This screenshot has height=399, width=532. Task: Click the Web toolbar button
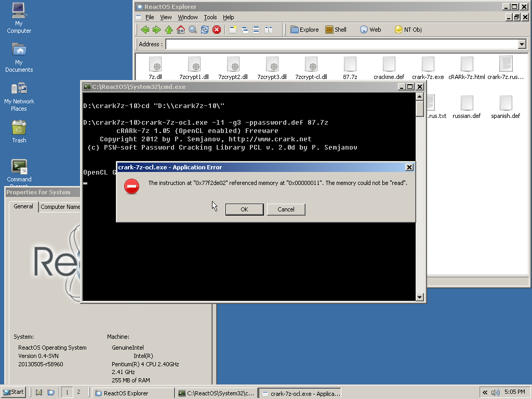point(370,30)
